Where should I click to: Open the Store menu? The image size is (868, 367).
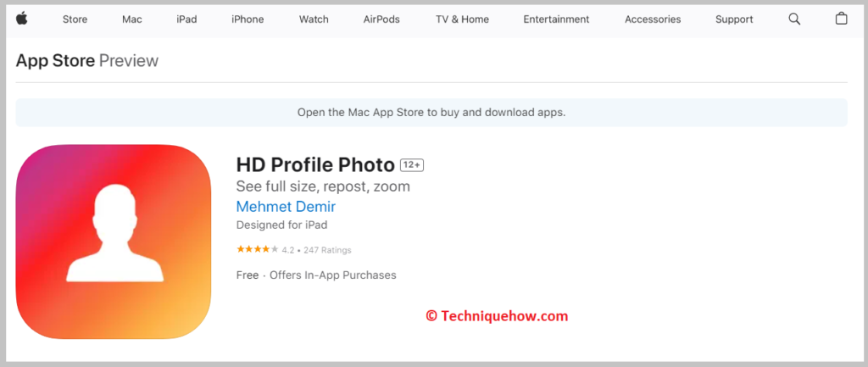(x=75, y=19)
